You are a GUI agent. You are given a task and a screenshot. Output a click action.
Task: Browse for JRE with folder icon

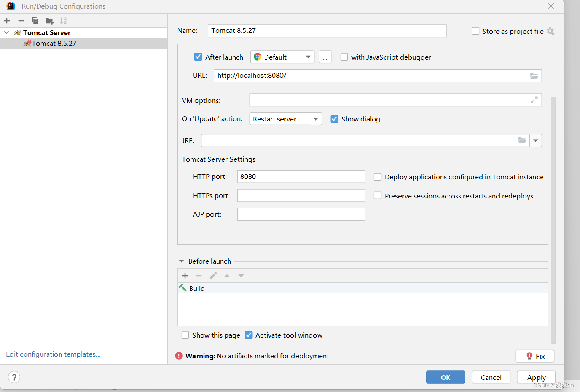pos(522,140)
